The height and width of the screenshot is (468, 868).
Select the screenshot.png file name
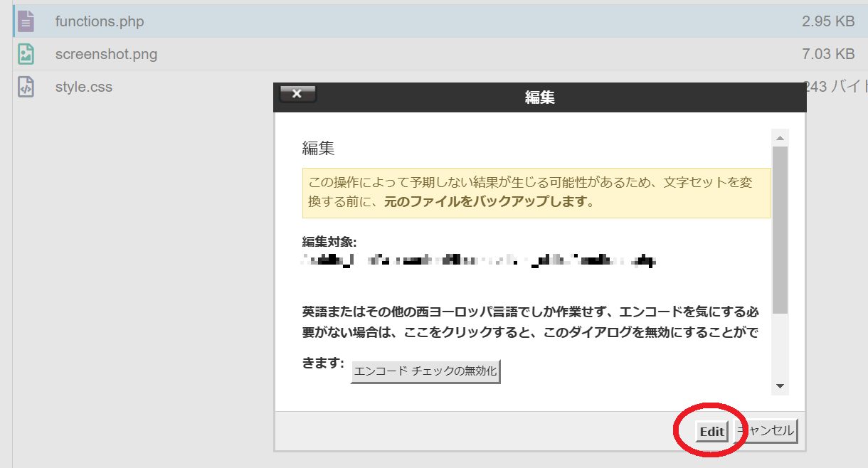point(106,54)
